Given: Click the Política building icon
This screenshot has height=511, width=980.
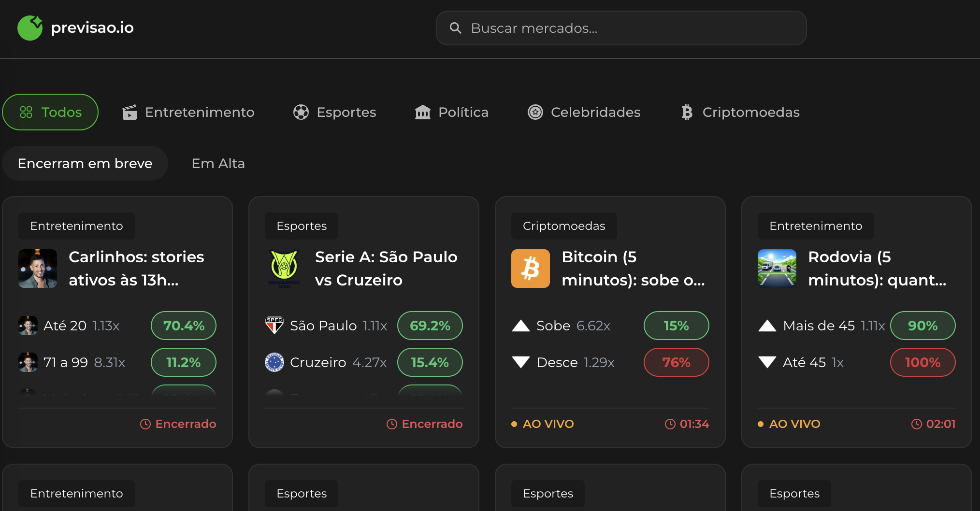Looking at the screenshot, I should pyautogui.click(x=423, y=112).
